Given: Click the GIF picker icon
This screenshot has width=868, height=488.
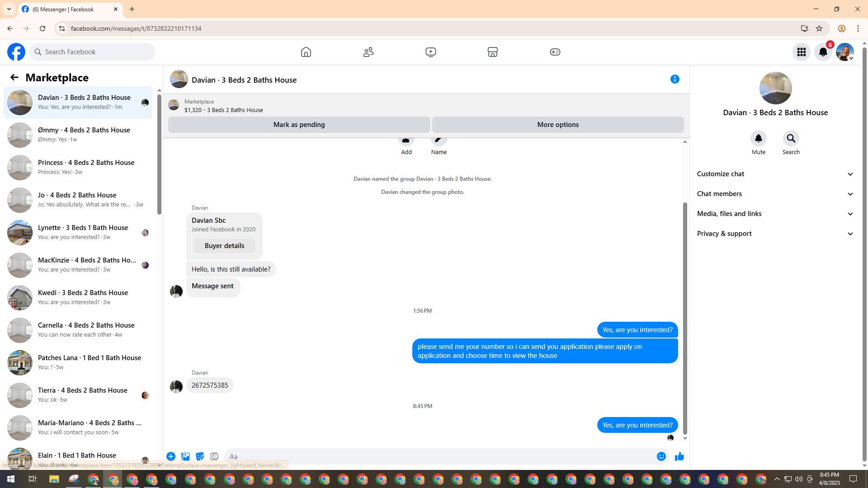Looking at the screenshot, I should coord(214,456).
